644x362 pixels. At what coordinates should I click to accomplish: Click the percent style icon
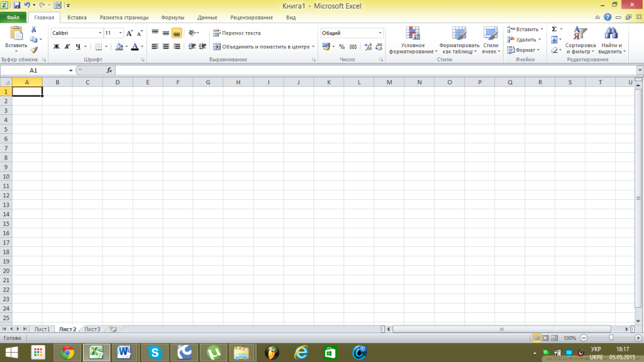pos(342,47)
